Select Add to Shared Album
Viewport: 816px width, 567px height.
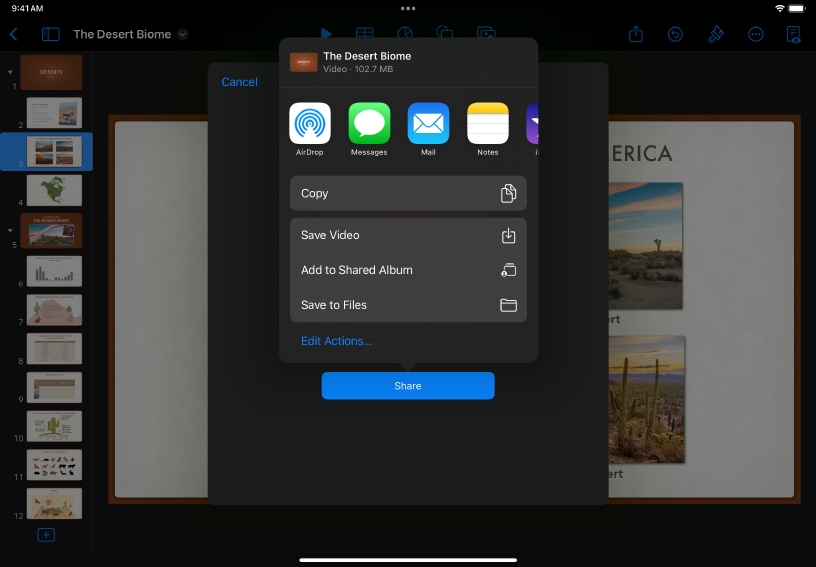pyautogui.click(x=408, y=270)
